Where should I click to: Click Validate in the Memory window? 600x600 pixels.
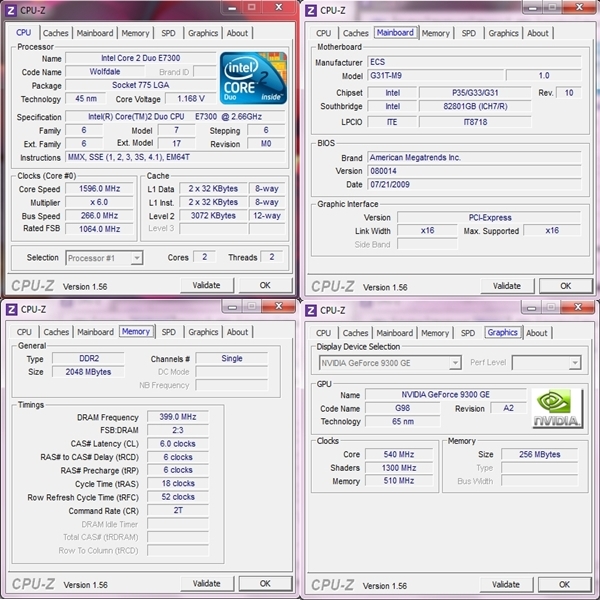(207, 584)
